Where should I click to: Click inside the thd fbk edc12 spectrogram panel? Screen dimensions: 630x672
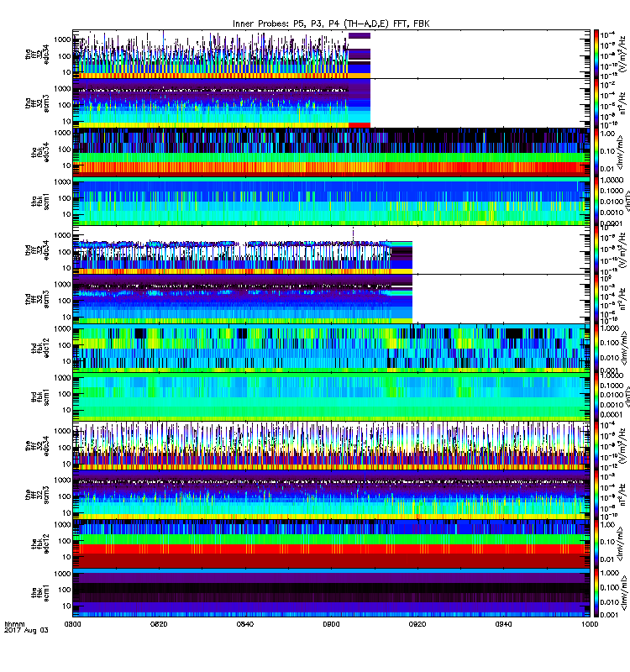[331, 348]
